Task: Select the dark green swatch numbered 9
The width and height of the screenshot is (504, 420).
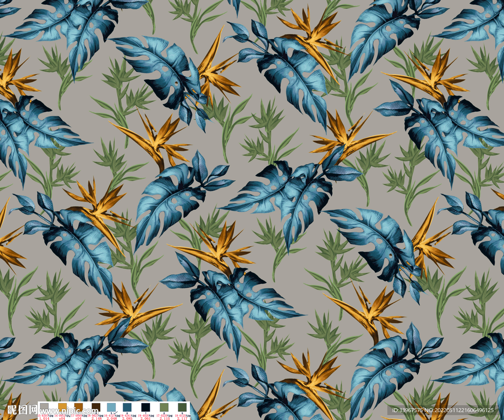Action: (x=182, y=407)
